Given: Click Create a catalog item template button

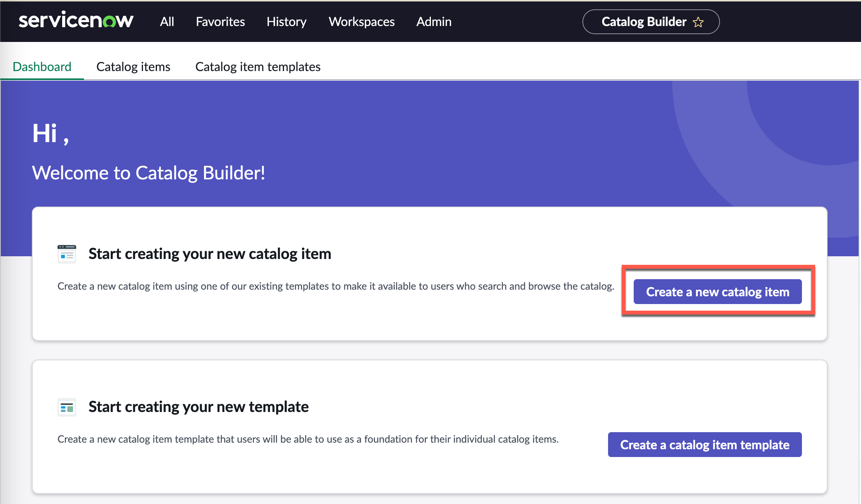Looking at the screenshot, I should (x=705, y=445).
